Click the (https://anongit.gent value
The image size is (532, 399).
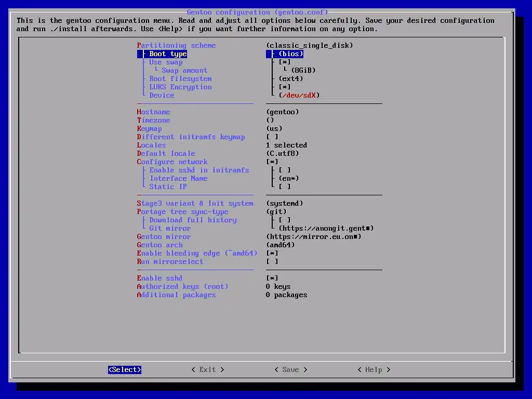(326, 229)
